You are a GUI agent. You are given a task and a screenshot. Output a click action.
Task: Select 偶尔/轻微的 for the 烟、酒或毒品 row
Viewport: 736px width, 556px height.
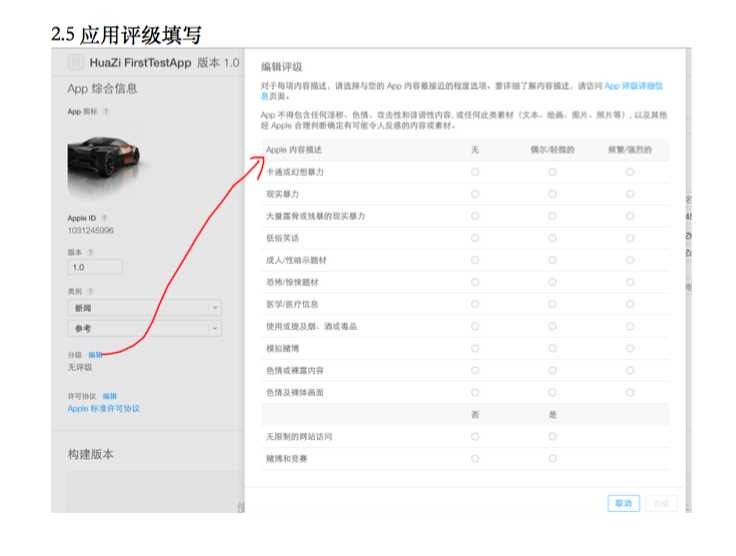point(552,327)
